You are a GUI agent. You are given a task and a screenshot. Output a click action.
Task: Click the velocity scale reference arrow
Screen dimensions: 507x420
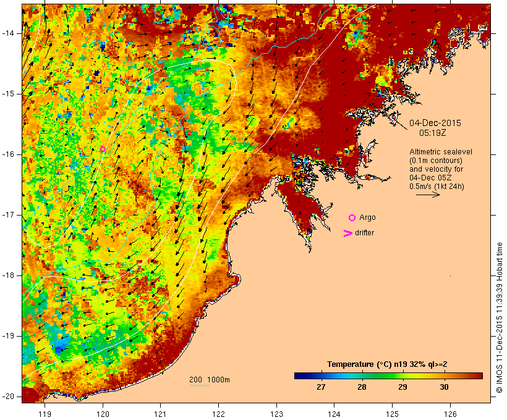click(x=428, y=195)
